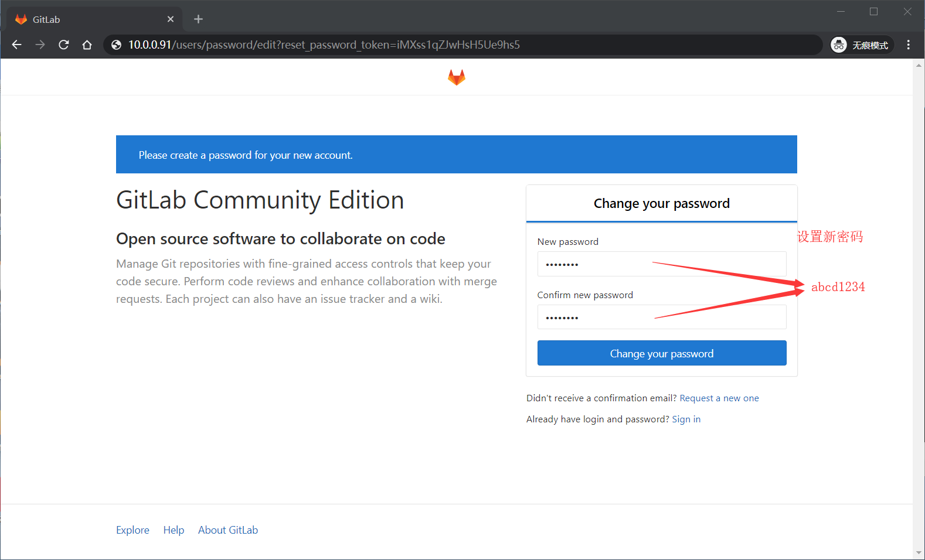The height and width of the screenshot is (560, 925).
Task: Open the Explore footer link
Action: pyautogui.click(x=132, y=530)
